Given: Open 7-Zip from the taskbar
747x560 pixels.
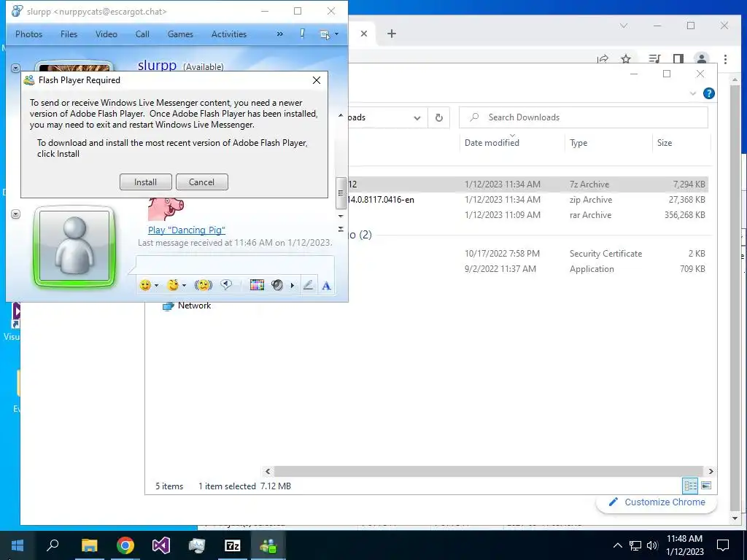Looking at the screenshot, I should 233,545.
